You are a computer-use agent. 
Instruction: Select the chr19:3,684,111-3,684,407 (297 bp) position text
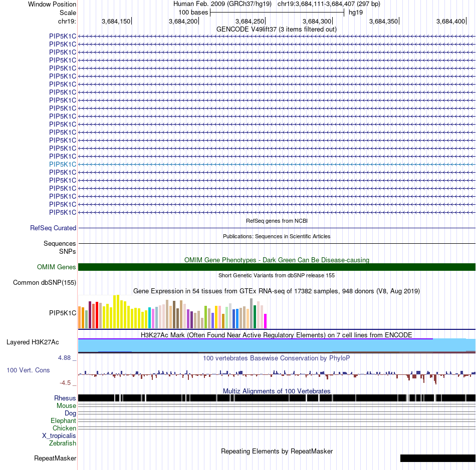[x=329, y=4]
